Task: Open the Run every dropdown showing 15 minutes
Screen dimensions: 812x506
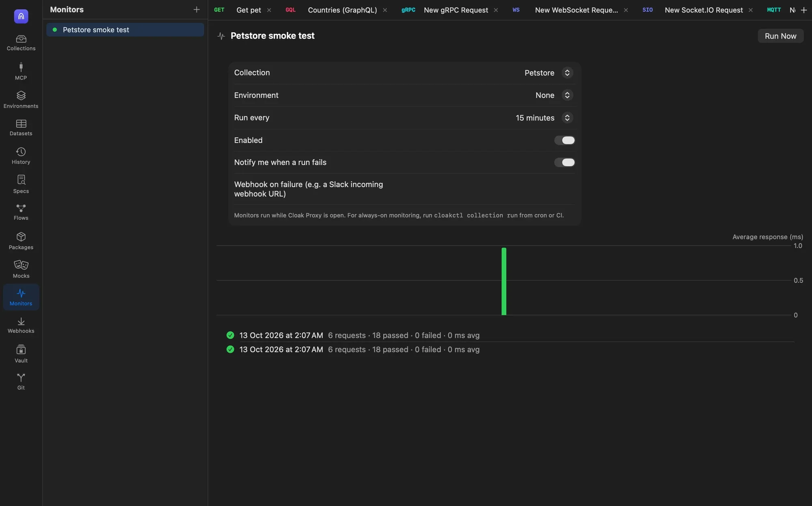Action: click(544, 118)
